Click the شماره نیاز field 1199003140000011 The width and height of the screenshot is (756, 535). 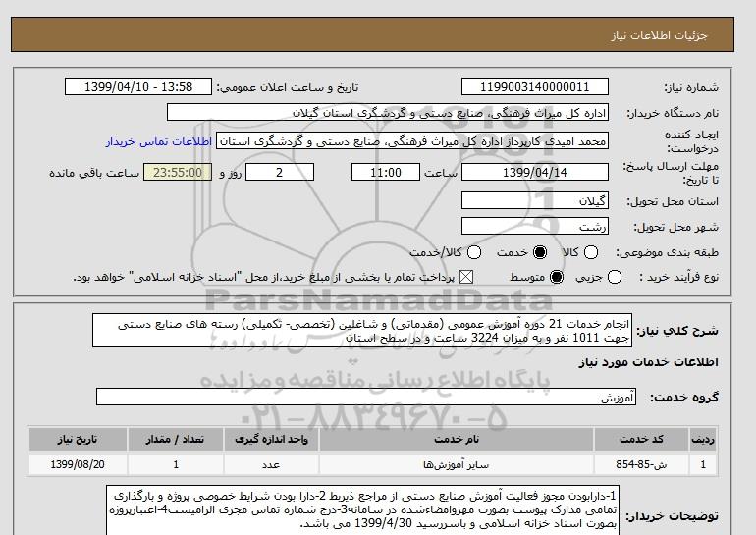[x=535, y=87]
